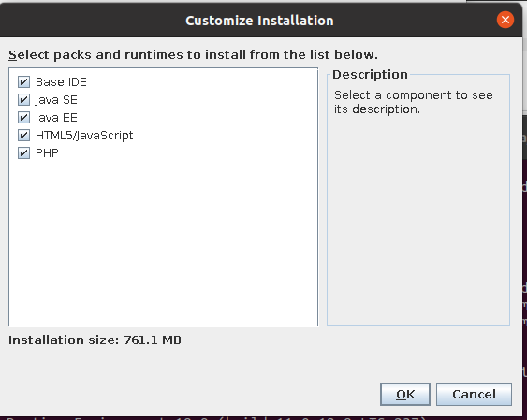Toggle the Java SE checkbox
The image size is (527, 420).
coord(23,100)
